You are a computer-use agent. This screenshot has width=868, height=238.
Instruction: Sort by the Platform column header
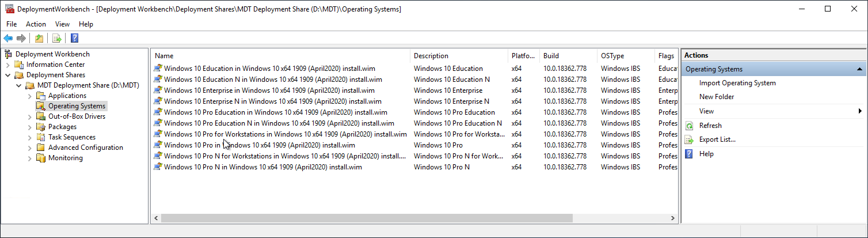[524, 56]
